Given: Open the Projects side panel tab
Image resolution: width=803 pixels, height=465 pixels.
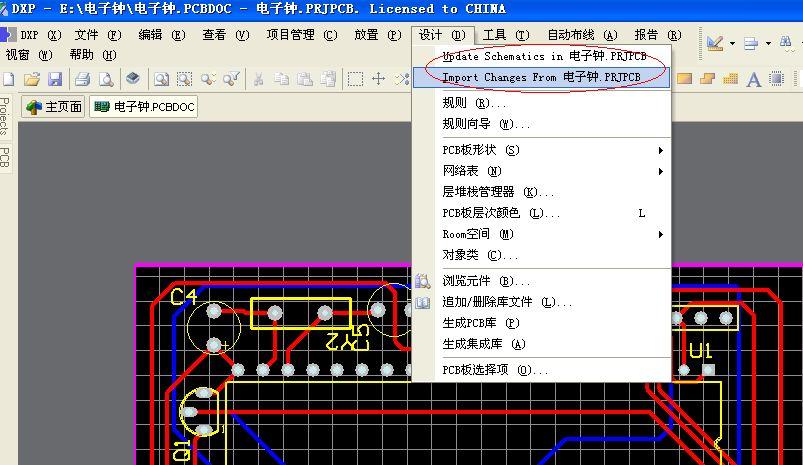Looking at the screenshot, I should (5, 117).
